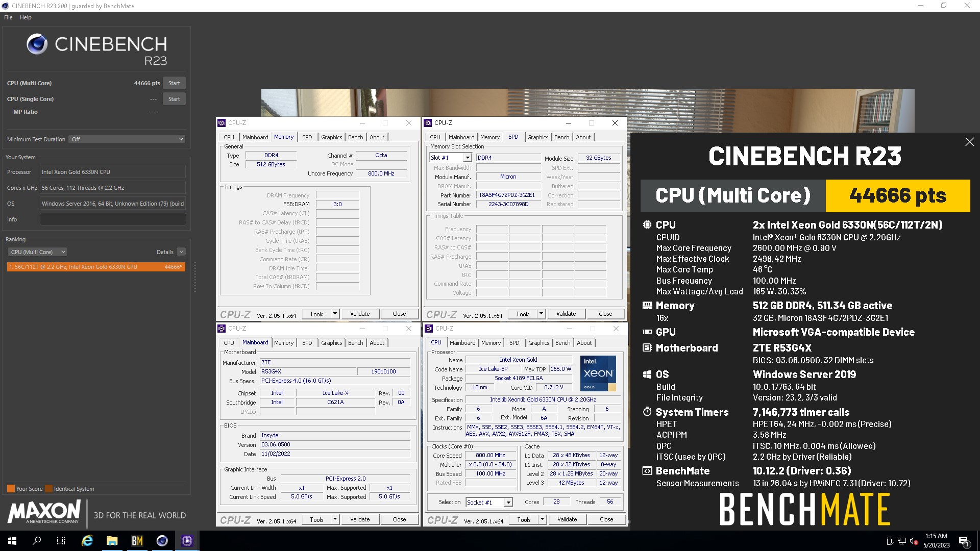The image size is (980, 551).
Task: Switch to Mainboard tab in SPD window
Action: click(461, 137)
